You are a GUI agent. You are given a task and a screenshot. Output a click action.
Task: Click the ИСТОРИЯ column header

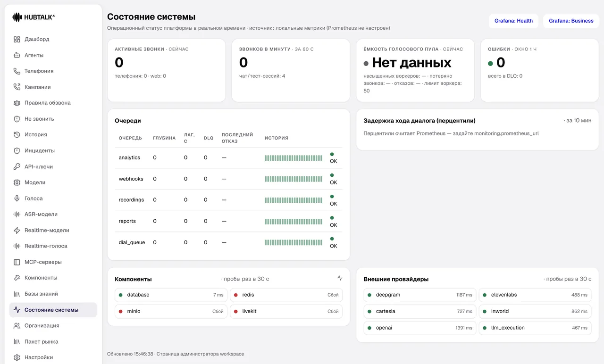[277, 138]
